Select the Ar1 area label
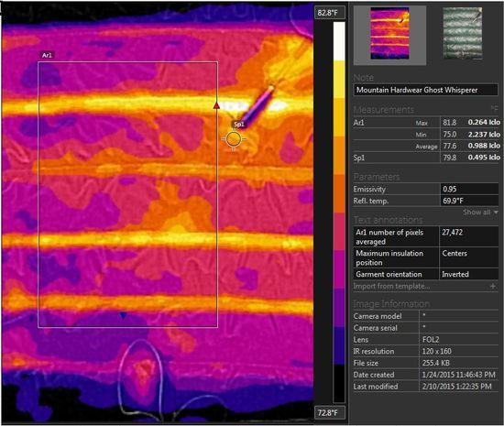This screenshot has width=504, height=426. point(47,55)
